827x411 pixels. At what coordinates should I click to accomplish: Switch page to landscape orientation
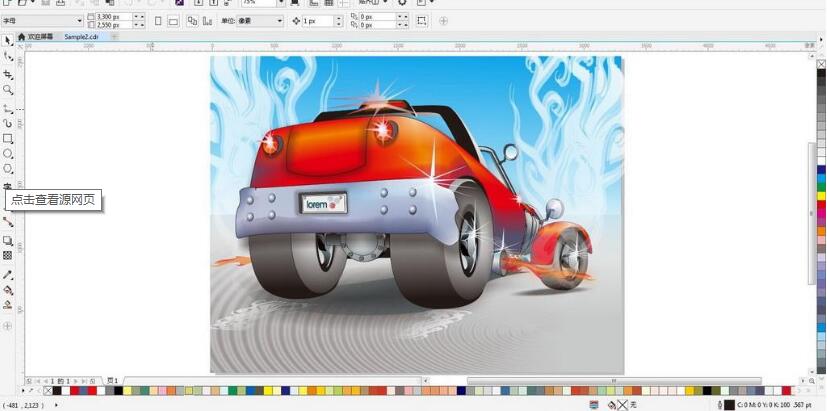click(173, 20)
